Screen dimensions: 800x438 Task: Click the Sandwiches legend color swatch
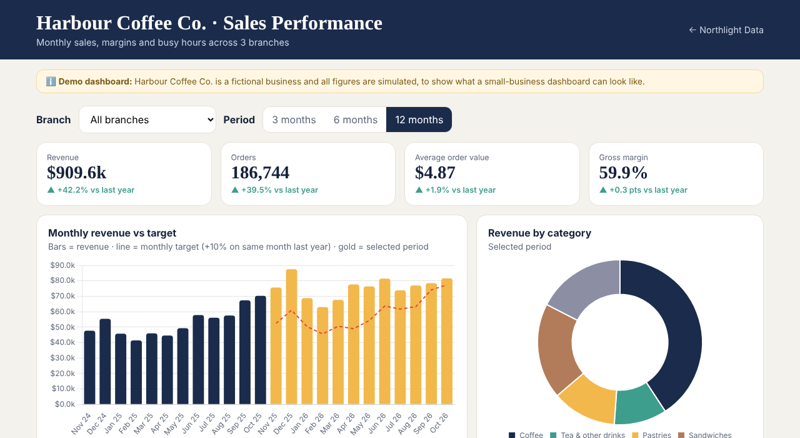pos(681,435)
